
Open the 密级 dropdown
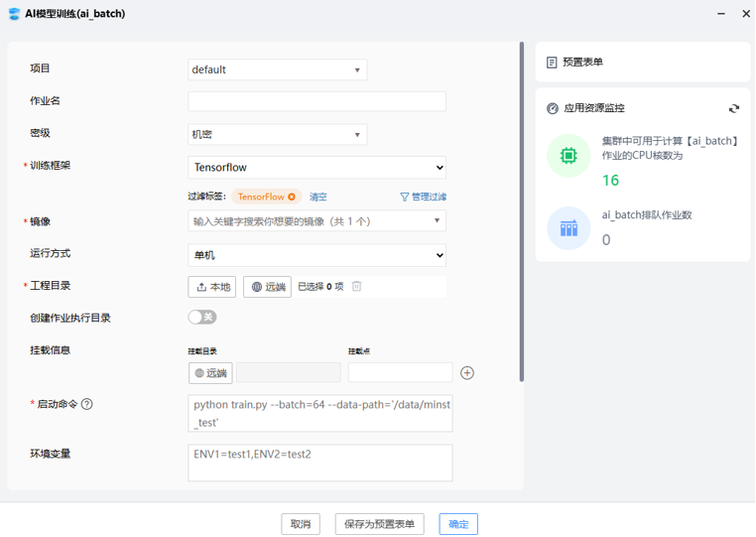point(277,134)
